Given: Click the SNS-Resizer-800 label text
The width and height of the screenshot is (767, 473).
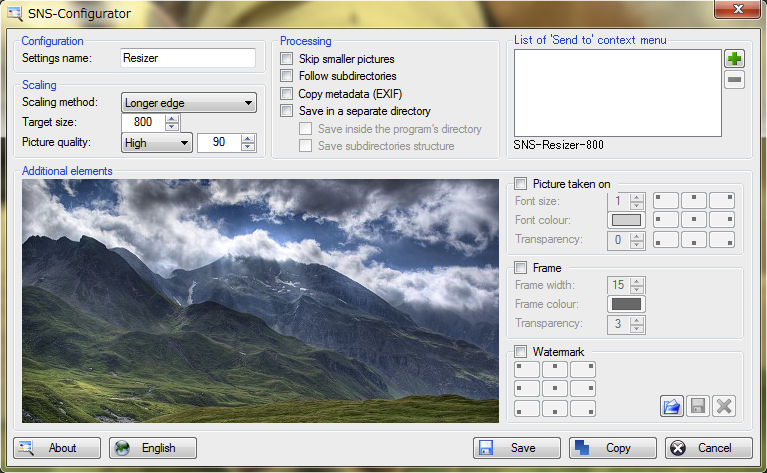Looking at the screenshot, I should tap(558, 145).
